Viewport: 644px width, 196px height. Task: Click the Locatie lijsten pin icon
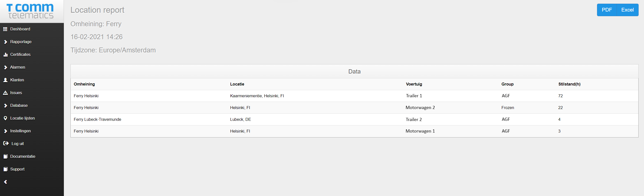[x=5, y=118]
